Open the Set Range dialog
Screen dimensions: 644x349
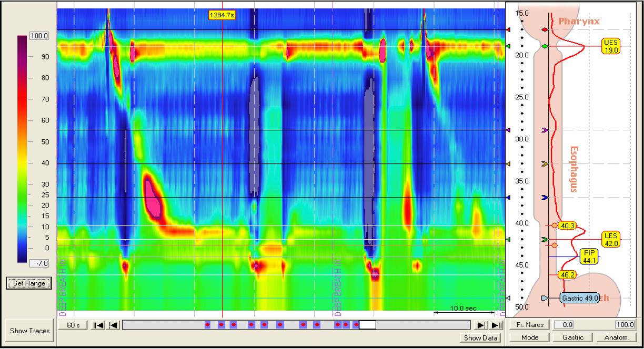(x=29, y=283)
